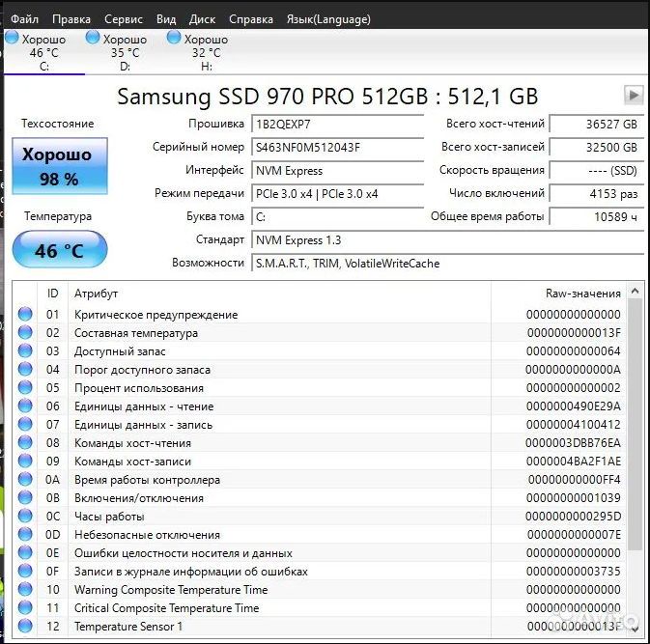Click the Интерфейс field NVM Express
650x644 pixels.
[337, 170]
